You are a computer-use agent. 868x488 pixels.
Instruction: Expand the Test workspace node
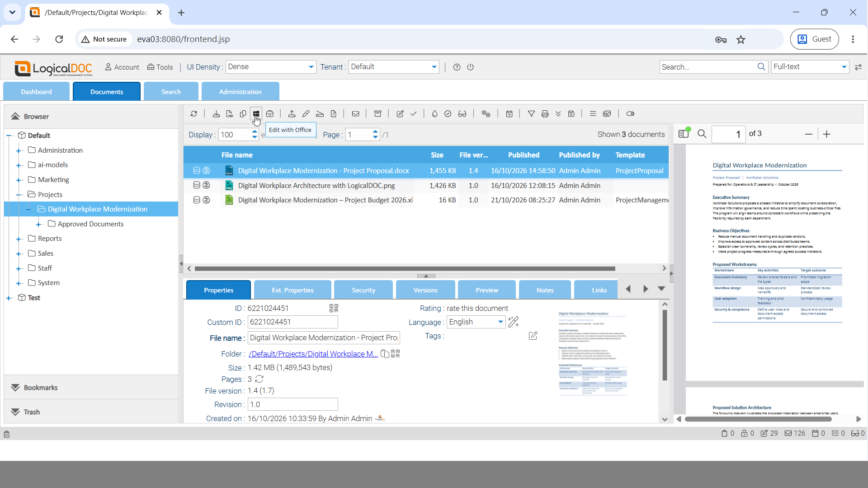(x=9, y=298)
